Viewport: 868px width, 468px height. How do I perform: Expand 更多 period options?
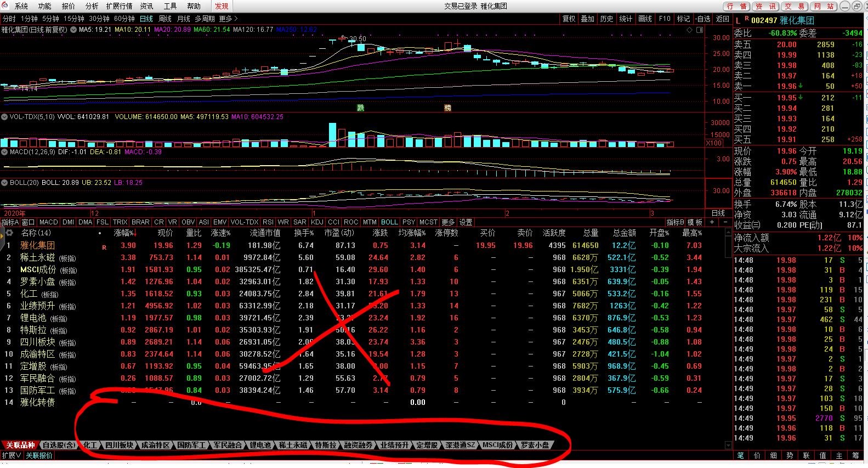coord(228,19)
